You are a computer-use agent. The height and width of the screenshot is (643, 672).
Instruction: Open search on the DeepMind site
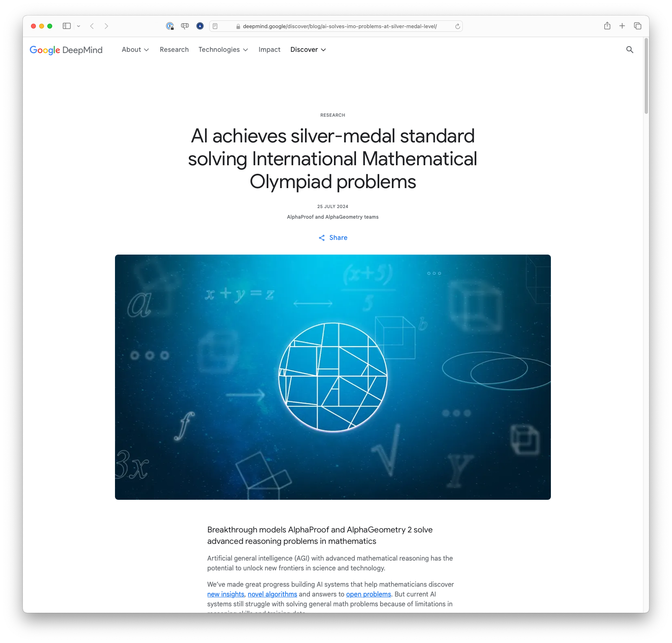click(x=629, y=50)
